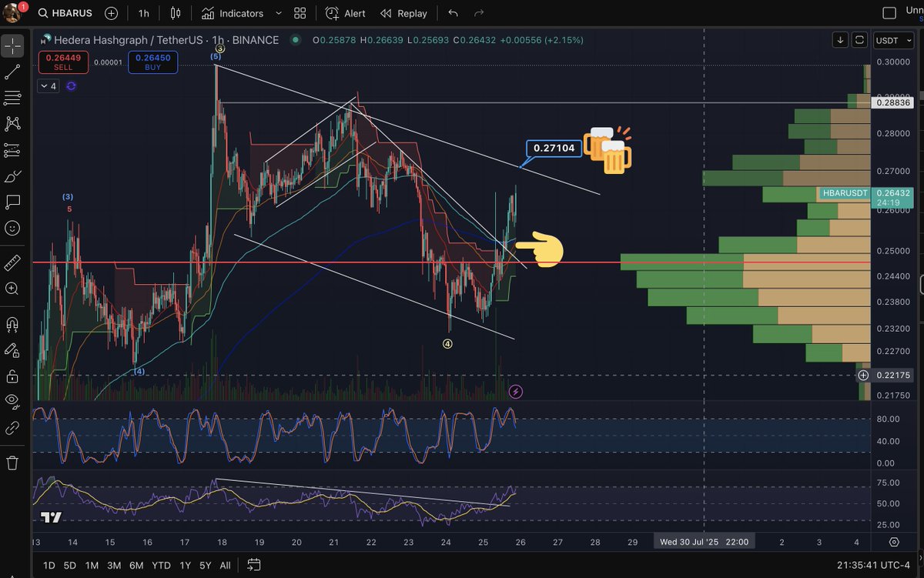
Task: Click the undo arrow
Action: (453, 13)
